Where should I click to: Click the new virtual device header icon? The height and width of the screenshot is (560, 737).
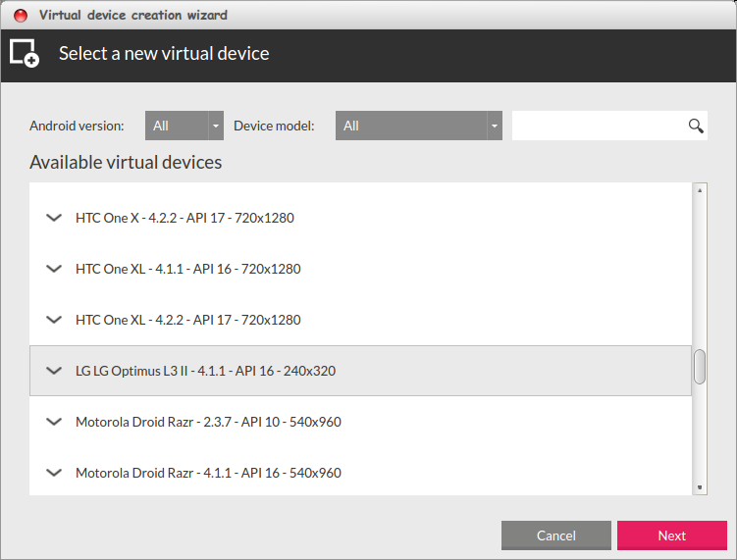pos(25,53)
